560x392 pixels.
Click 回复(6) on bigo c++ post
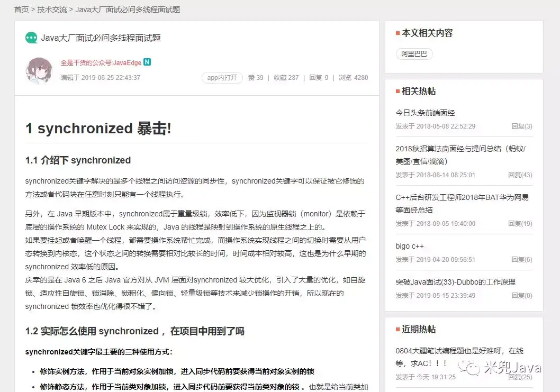click(522, 260)
